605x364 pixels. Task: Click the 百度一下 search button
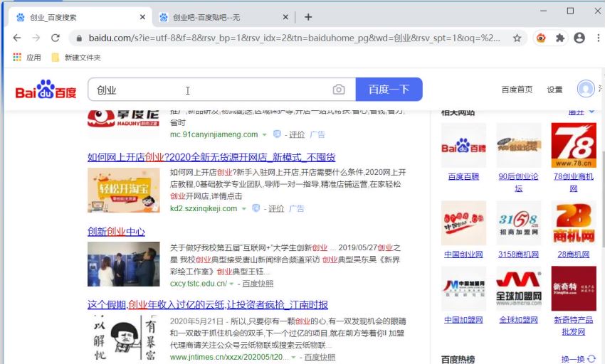(x=389, y=90)
